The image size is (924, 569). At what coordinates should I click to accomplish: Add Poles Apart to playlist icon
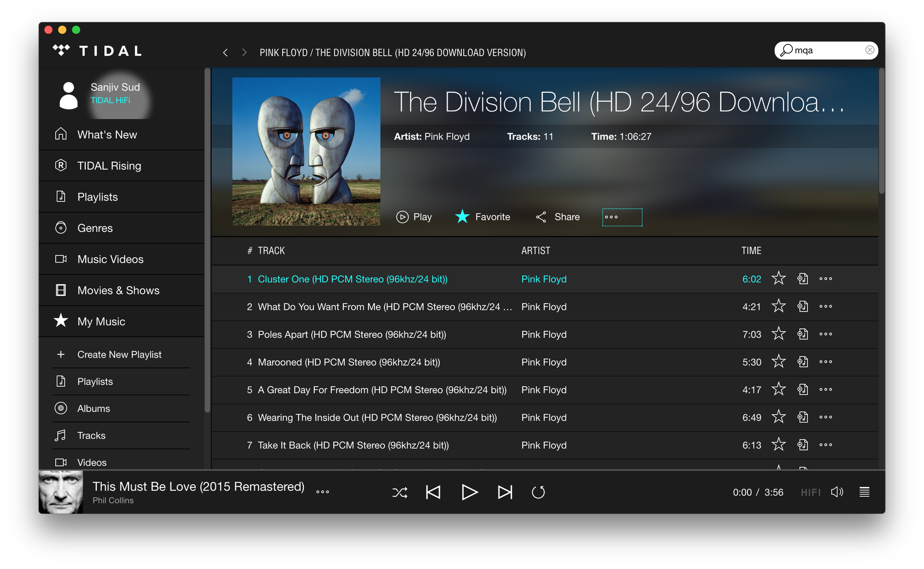tap(802, 334)
